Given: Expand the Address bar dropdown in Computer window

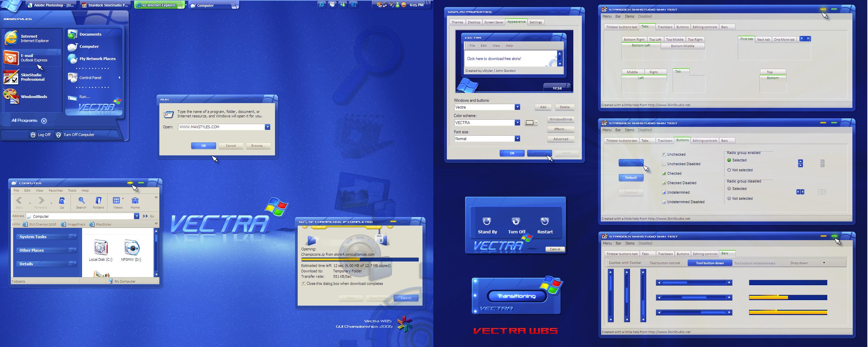Looking at the screenshot, I should coord(137,216).
